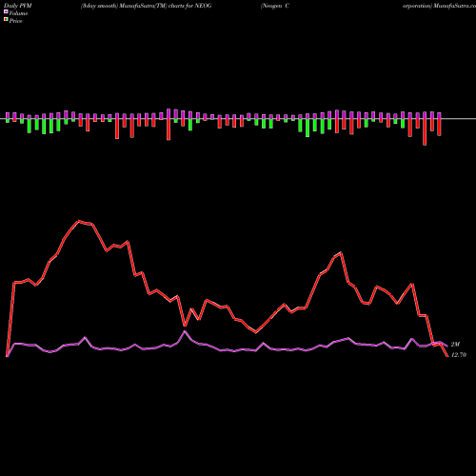Click the 'Daily PVM' title text
This screenshot has width=476, height=476.
pyautogui.click(x=18, y=6)
